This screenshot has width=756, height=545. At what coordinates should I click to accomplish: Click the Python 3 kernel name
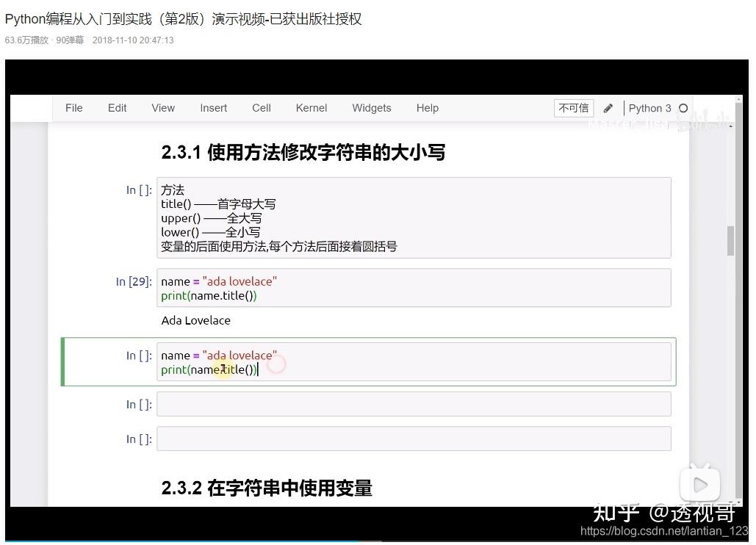tap(651, 107)
